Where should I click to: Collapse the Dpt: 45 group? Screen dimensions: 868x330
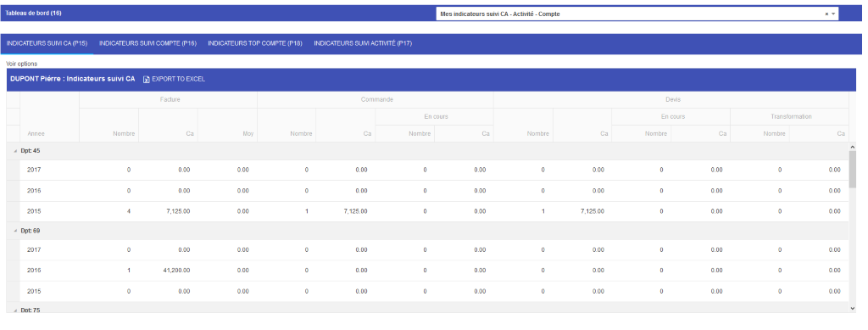pos(15,151)
